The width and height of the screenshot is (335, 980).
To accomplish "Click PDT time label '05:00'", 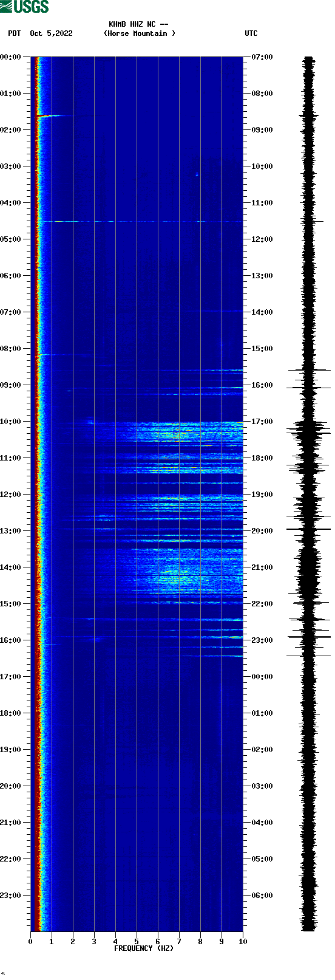I will (11, 239).
